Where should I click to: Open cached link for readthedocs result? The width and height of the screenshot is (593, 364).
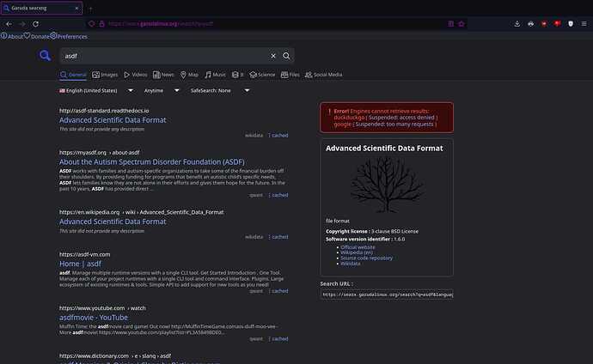[280, 135]
